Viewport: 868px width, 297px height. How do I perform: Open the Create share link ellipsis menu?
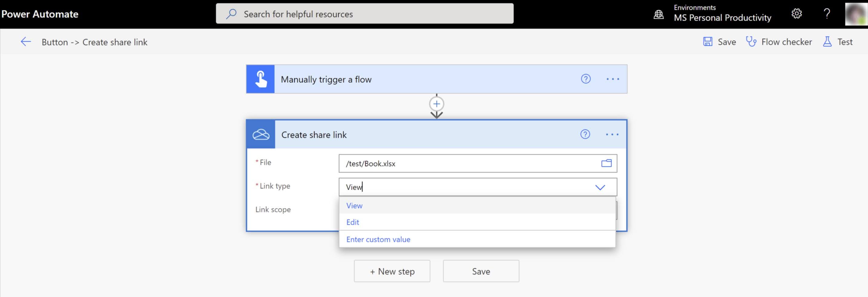coord(612,134)
